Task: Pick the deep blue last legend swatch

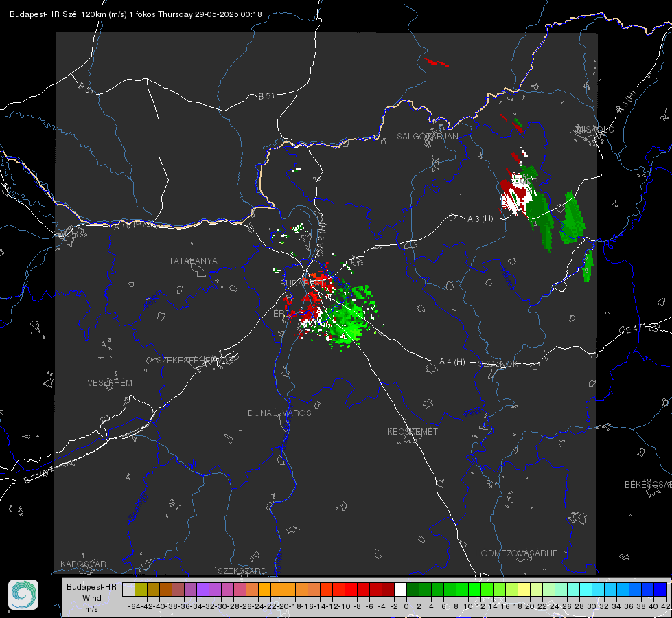Action: click(x=660, y=589)
